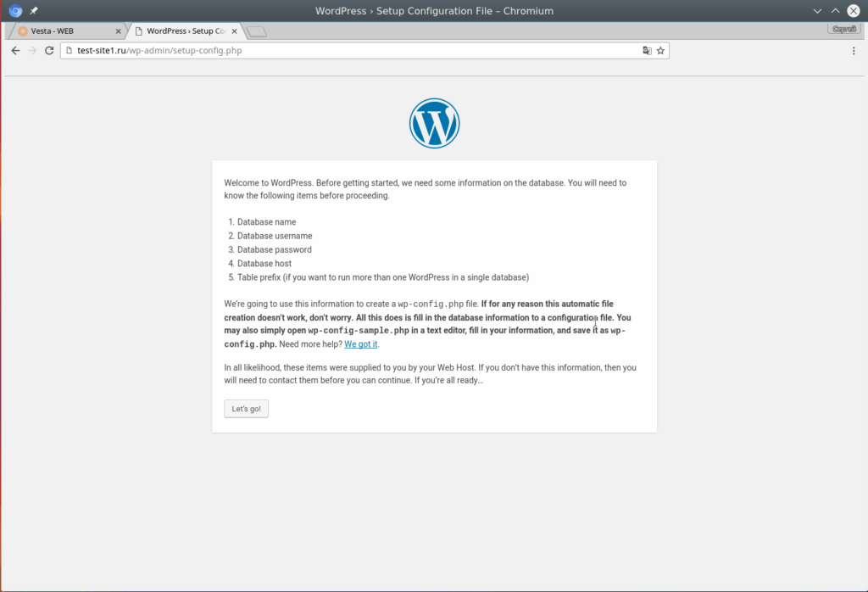Open the window menu icon at top-left
The height and width of the screenshot is (592, 868).
pyautogui.click(x=15, y=10)
